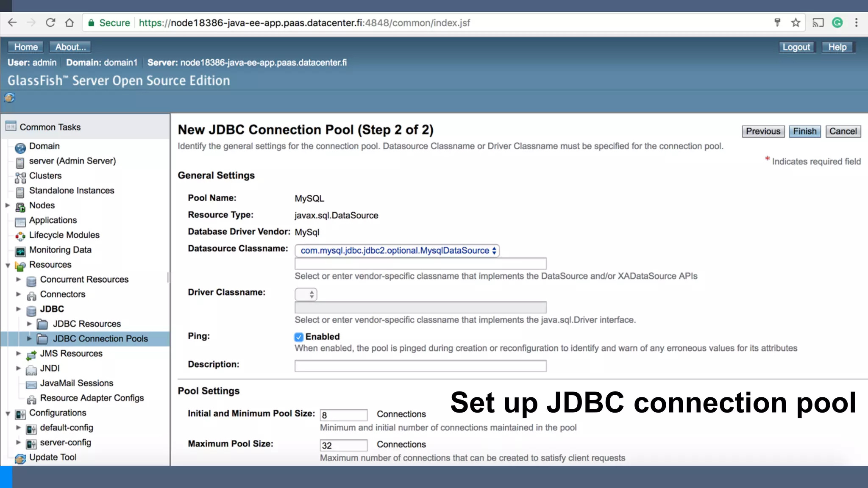Click the Update Tool icon
Screen dimensions: 868x488
(x=20, y=459)
